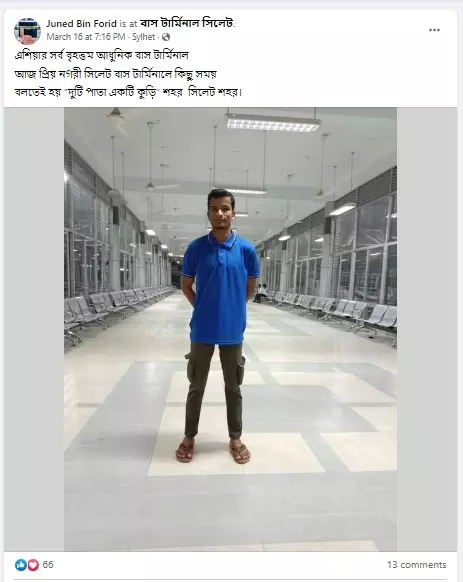
Task: Click the "is at" text in the header
Action: pos(128,24)
